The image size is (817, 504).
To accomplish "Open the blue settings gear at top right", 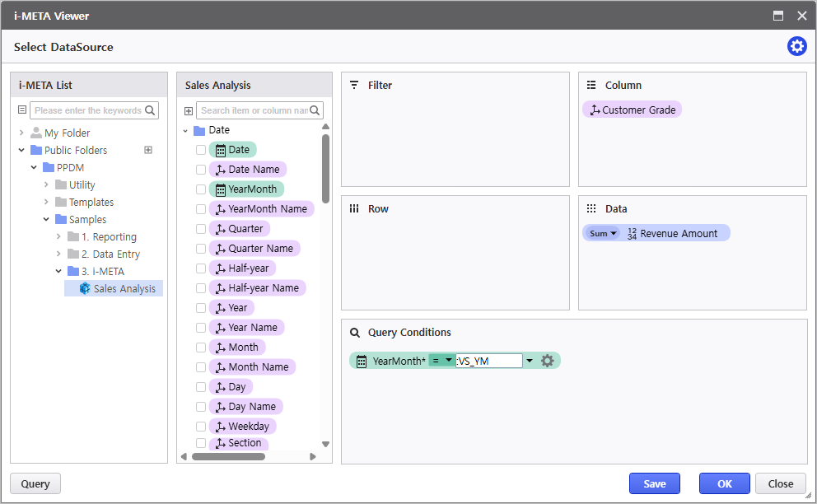I will [796, 47].
